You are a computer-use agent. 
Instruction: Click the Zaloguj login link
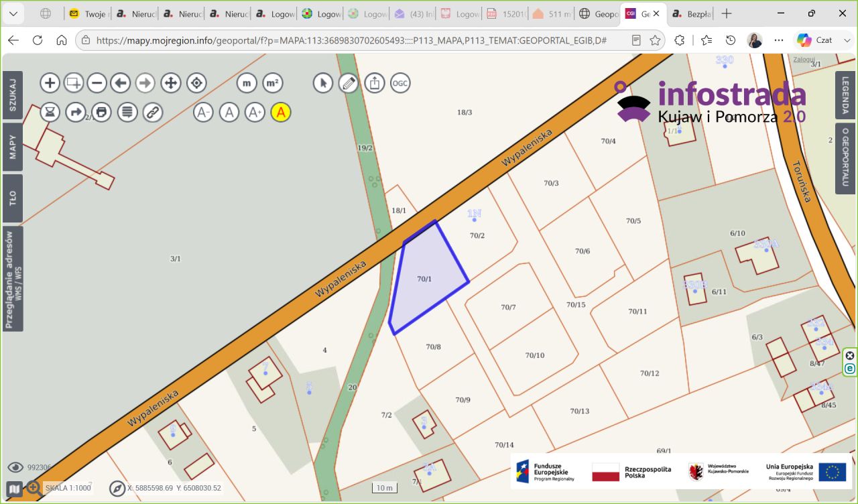[803, 59]
